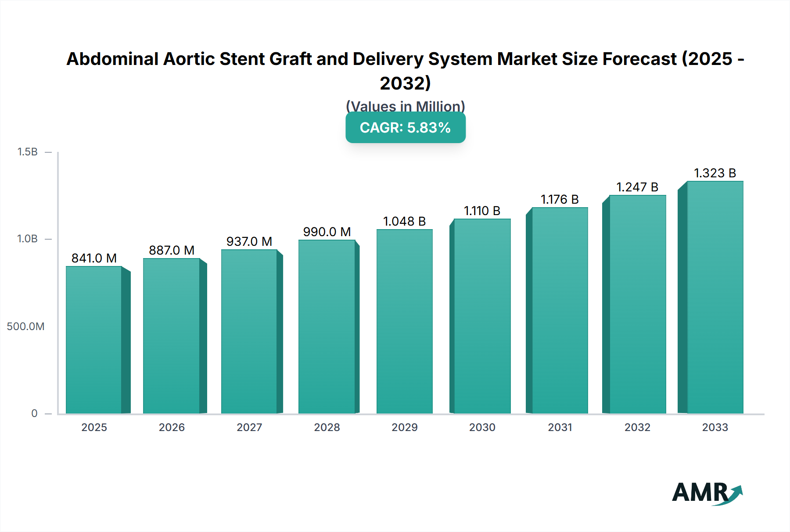
Task: Click the 2025 bar
Action: [x=93, y=342]
